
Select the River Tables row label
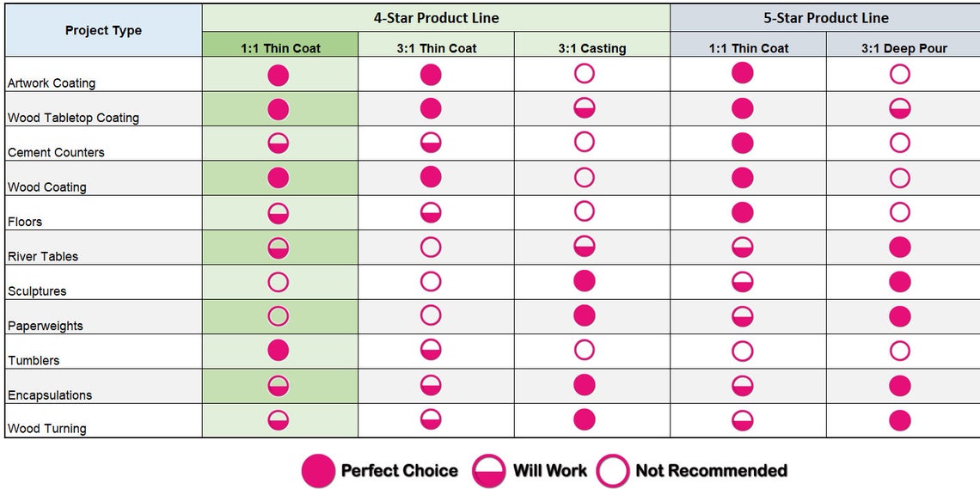pos(43,256)
